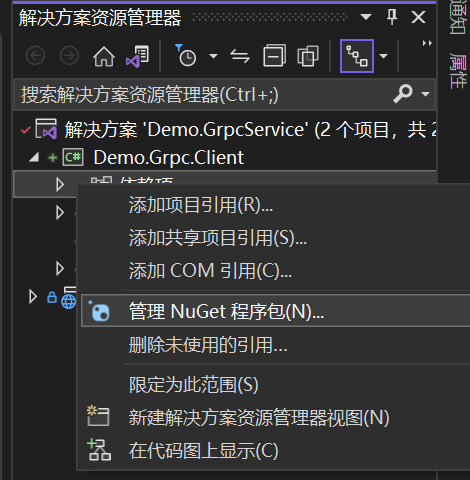Expand the web project with globe icon
470x480 pixels.
tap(33, 297)
